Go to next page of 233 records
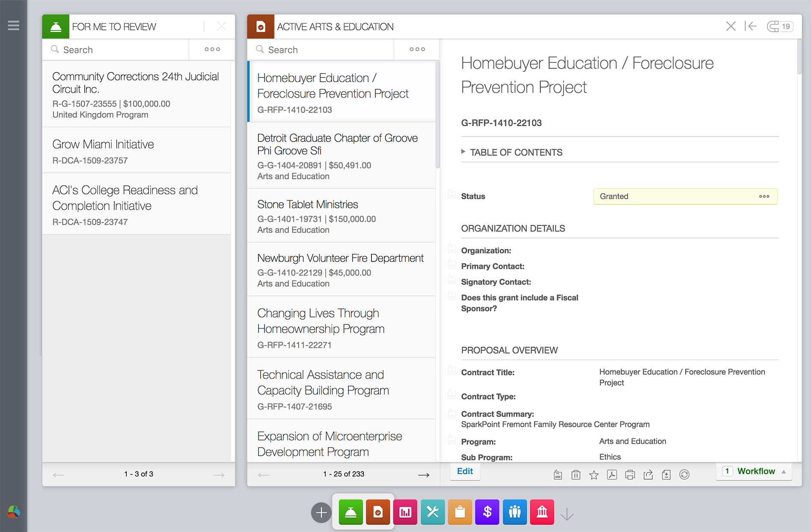The width and height of the screenshot is (811, 532). tap(423, 475)
